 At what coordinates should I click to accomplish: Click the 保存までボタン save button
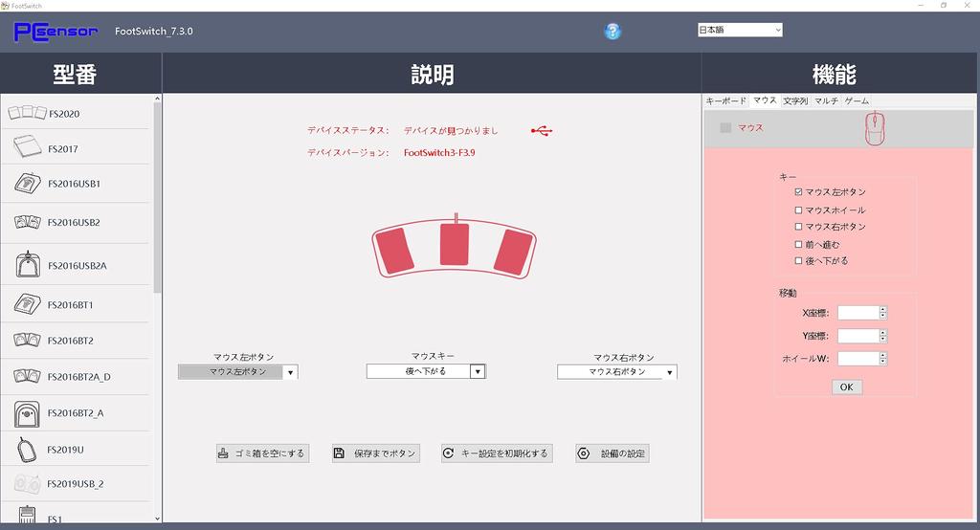[x=375, y=453]
